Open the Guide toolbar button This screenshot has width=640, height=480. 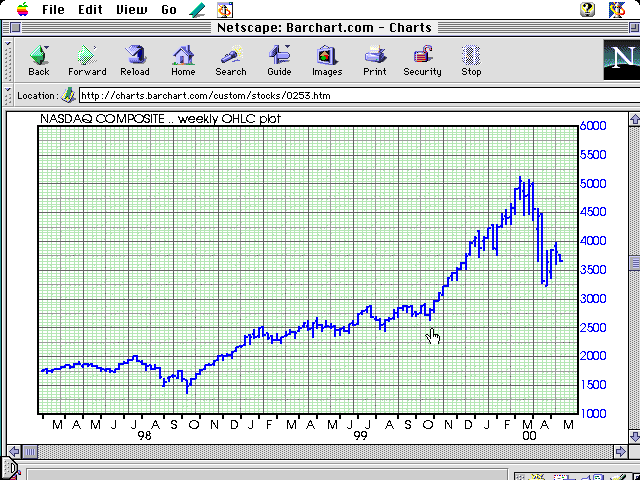click(279, 60)
